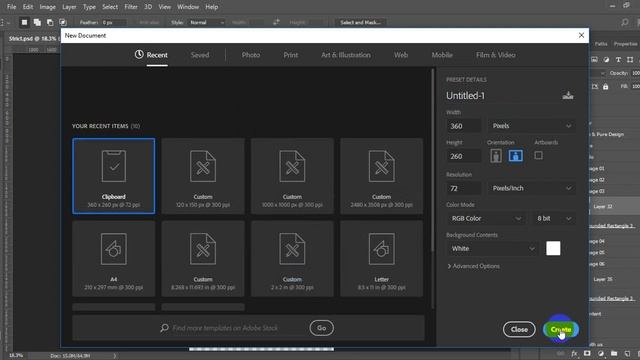Select Intersect with selection icon in options bar
Viewport: 640px width, 360px height.
tap(63, 22)
